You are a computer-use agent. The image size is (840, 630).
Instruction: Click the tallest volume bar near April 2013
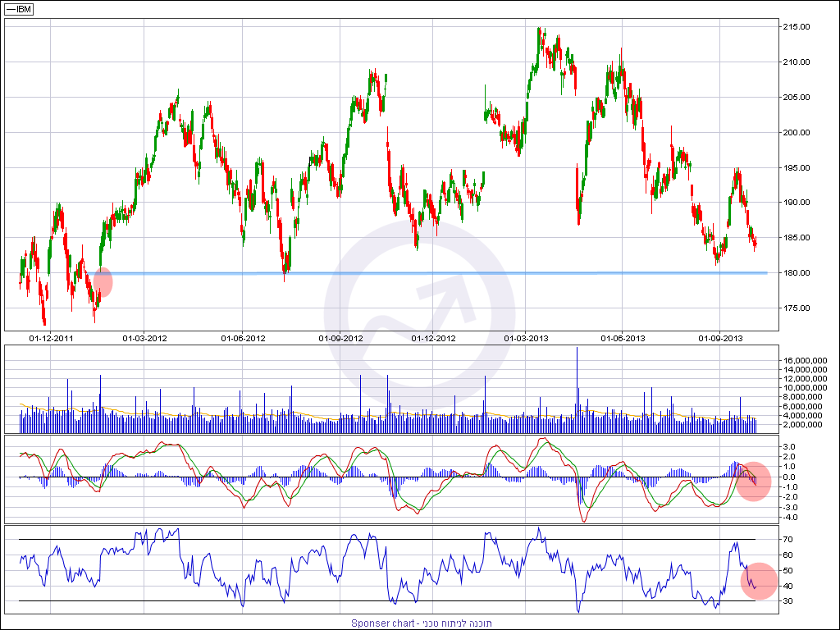[x=577, y=390]
